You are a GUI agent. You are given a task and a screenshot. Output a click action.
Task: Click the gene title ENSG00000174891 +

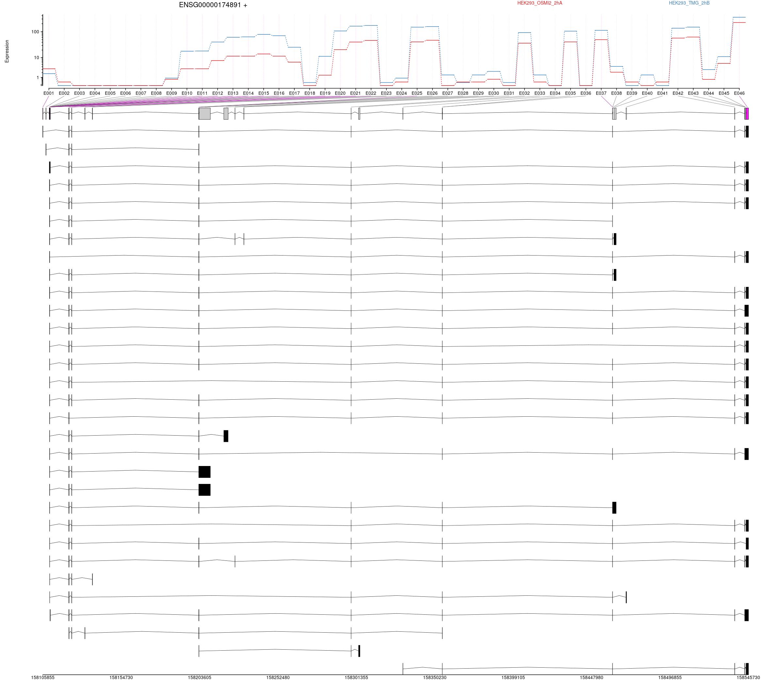point(213,5)
